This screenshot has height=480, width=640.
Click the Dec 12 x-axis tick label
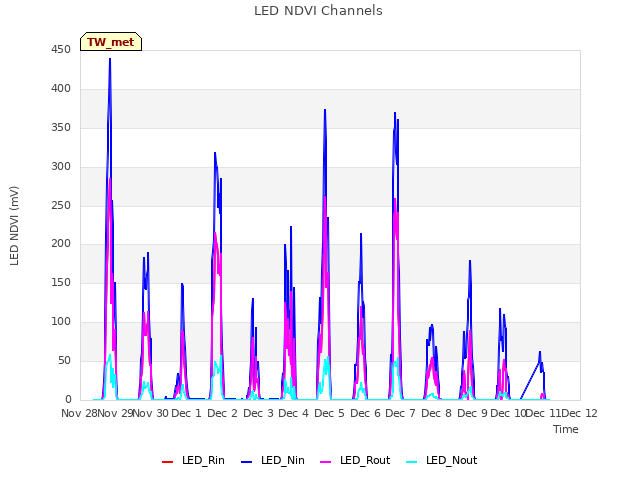point(580,413)
